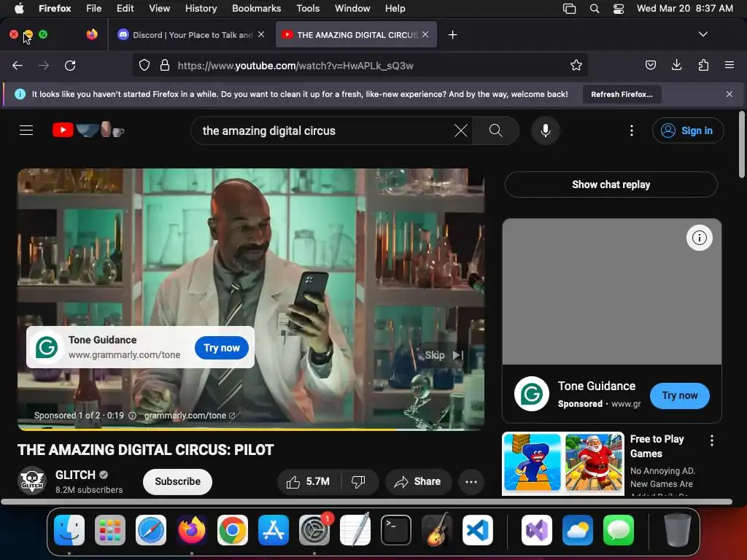Open YouTube guide hamburger menu
This screenshot has width=747, height=560.
pyautogui.click(x=26, y=130)
